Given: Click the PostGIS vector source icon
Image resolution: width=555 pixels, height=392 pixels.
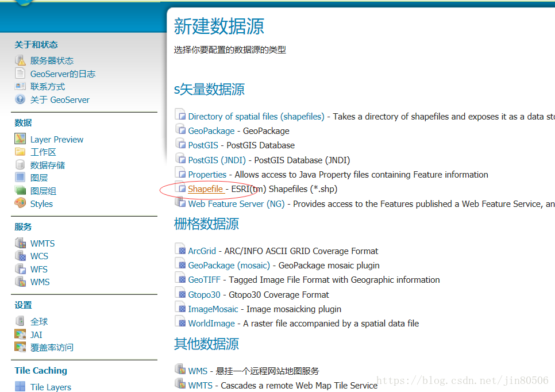Looking at the screenshot, I should click(x=180, y=144).
